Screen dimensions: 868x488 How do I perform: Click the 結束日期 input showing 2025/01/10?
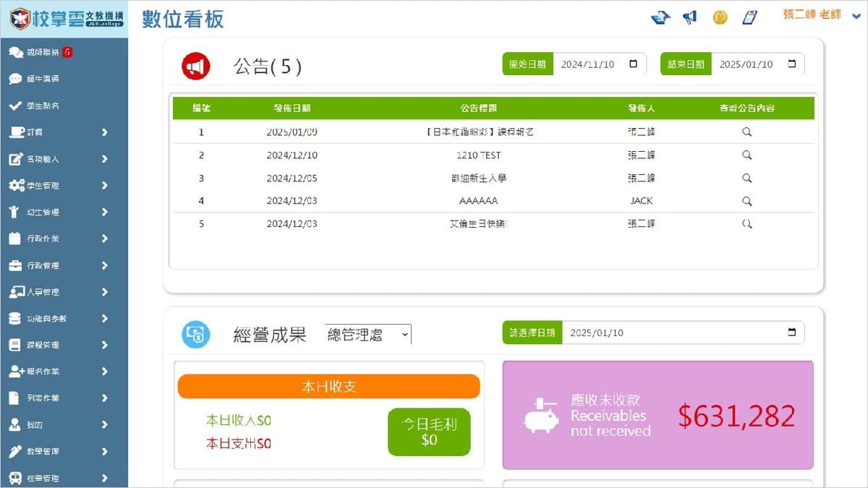click(757, 64)
